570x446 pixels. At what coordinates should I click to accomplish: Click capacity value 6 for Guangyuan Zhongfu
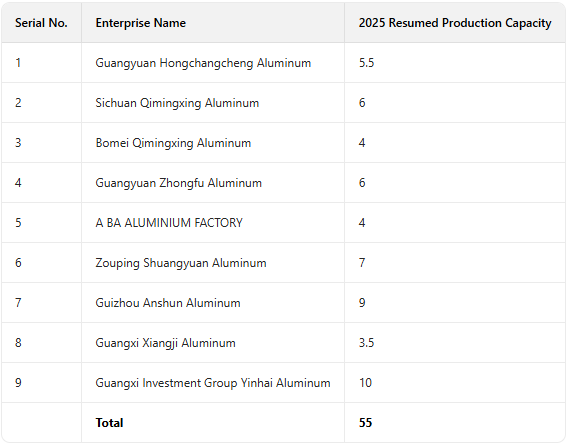(362, 182)
